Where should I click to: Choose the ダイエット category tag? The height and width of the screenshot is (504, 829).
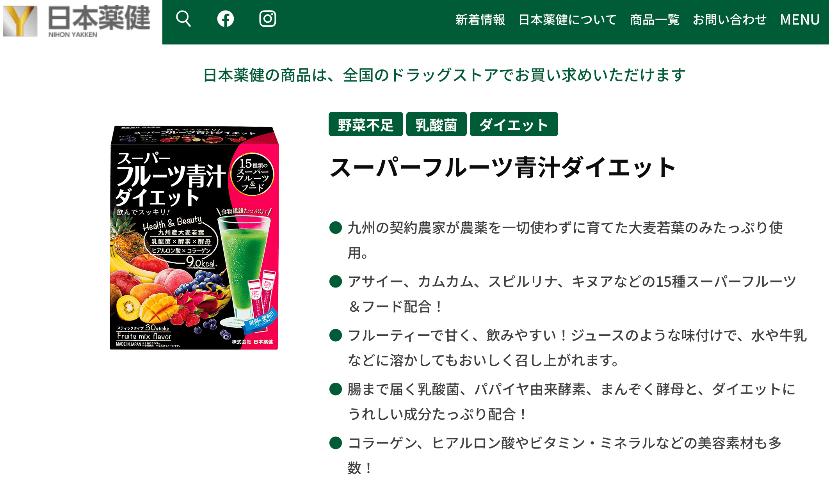point(514,124)
